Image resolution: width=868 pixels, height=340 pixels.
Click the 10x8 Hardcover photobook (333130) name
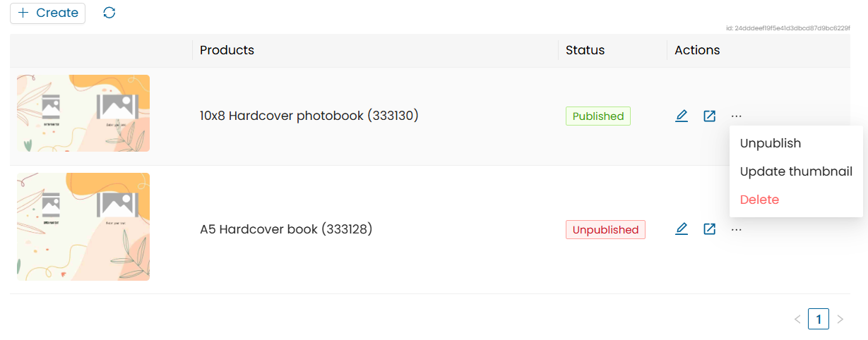[x=309, y=116]
